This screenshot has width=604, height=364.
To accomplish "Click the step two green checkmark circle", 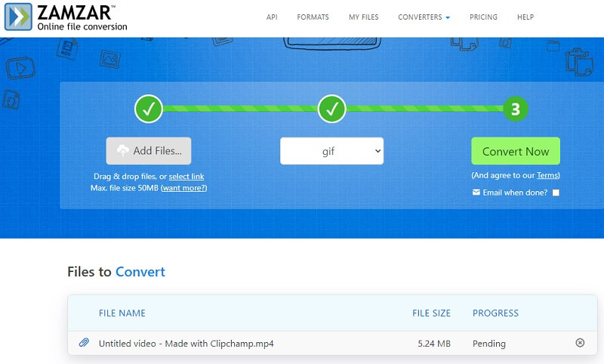I will tap(331, 110).
